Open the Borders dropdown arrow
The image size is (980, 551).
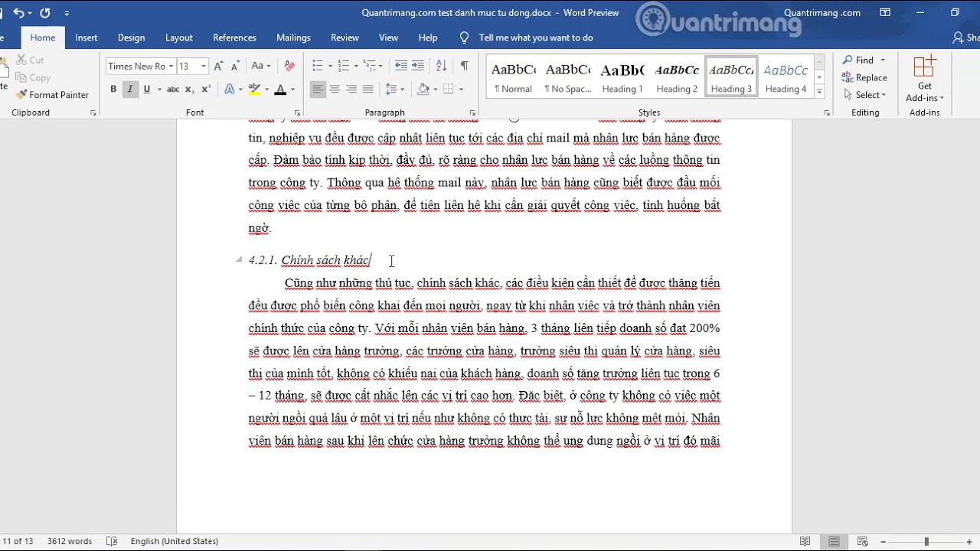[x=461, y=90]
